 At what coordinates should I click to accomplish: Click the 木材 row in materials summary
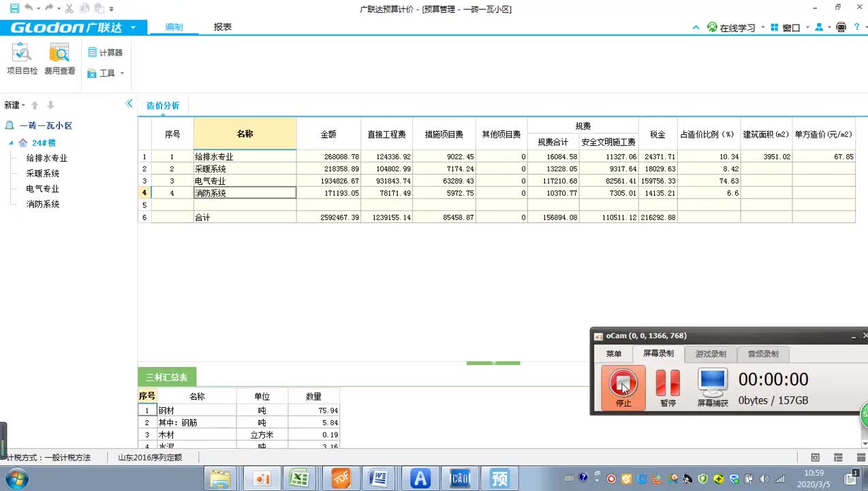click(x=238, y=435)
